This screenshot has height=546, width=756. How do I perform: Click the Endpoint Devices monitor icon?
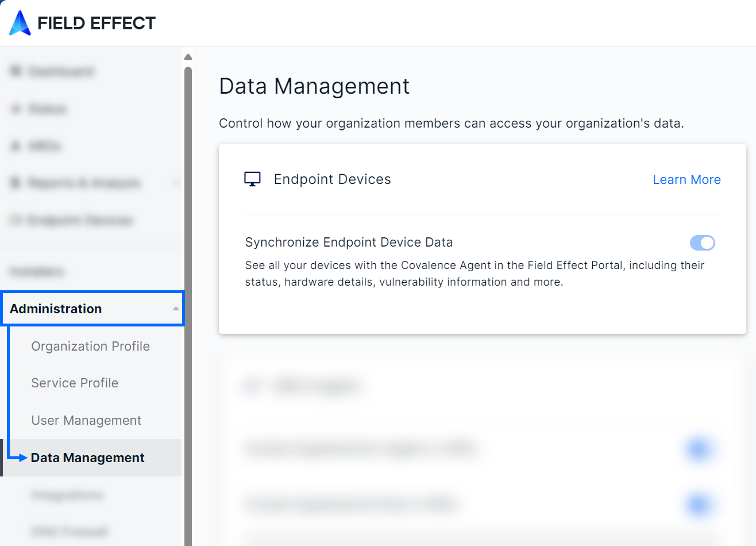[252, 179]
